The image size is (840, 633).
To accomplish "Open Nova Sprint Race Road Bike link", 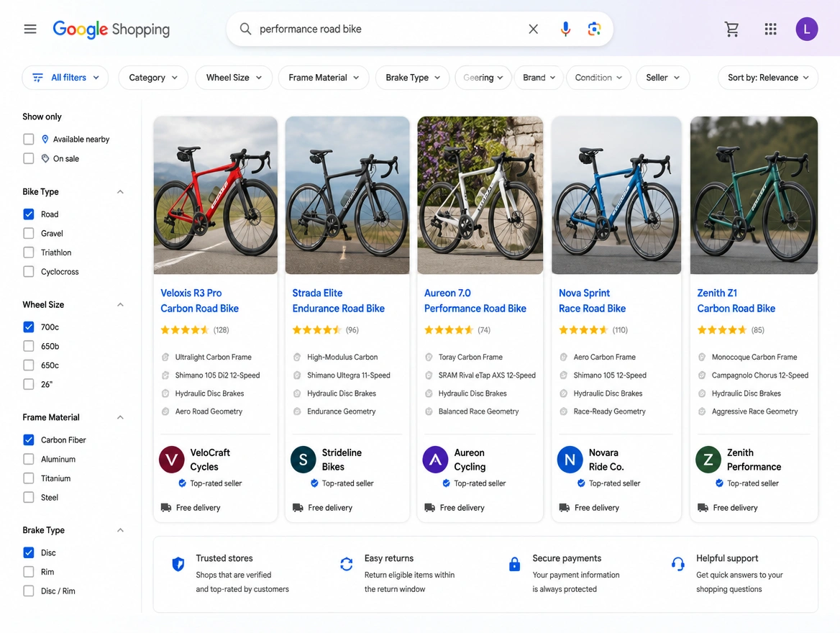I will pyautogui.click(x=592, y=301).
